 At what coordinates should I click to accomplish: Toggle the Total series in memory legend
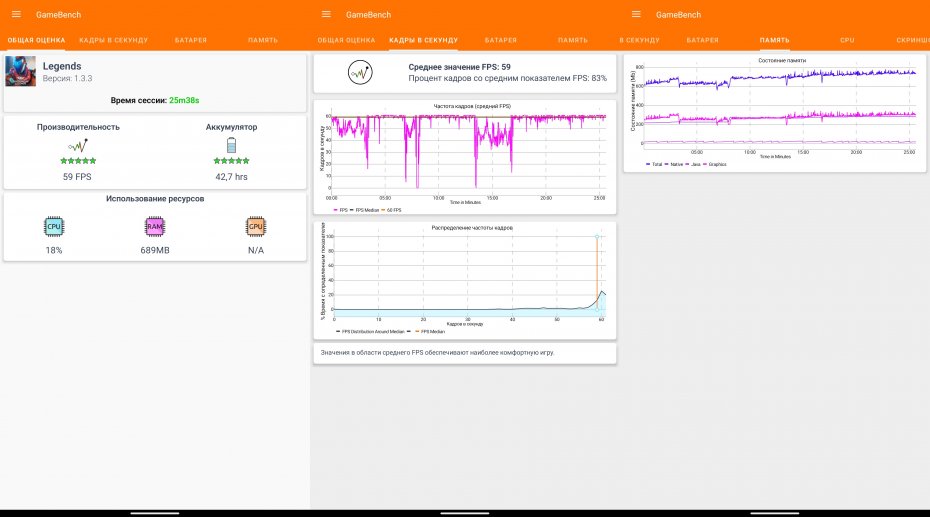656,164
